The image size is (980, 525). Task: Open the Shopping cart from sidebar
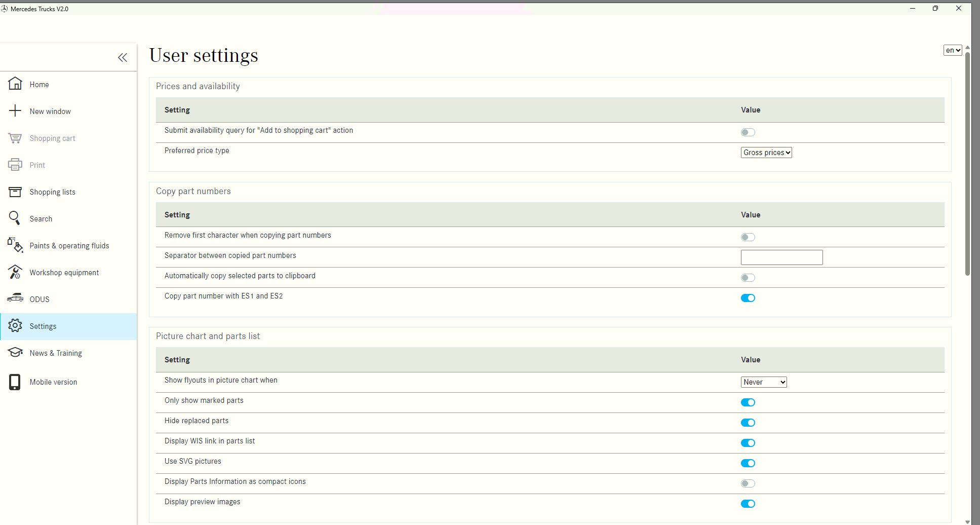point(52,138)
